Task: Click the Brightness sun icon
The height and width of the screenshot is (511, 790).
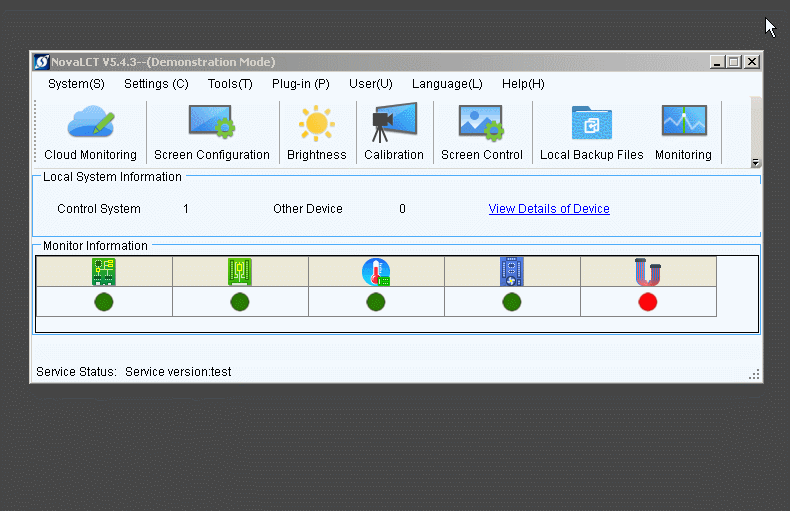Action: click(316, 132)
